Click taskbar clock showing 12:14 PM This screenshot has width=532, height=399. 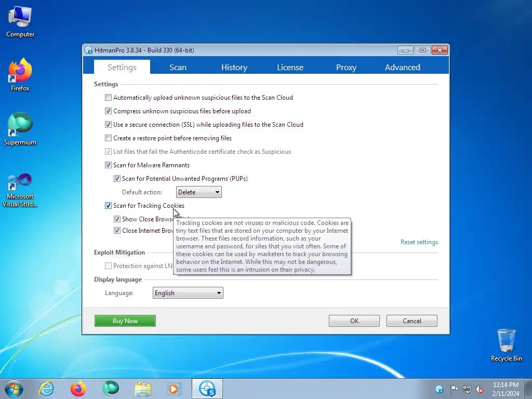[506, 389]
